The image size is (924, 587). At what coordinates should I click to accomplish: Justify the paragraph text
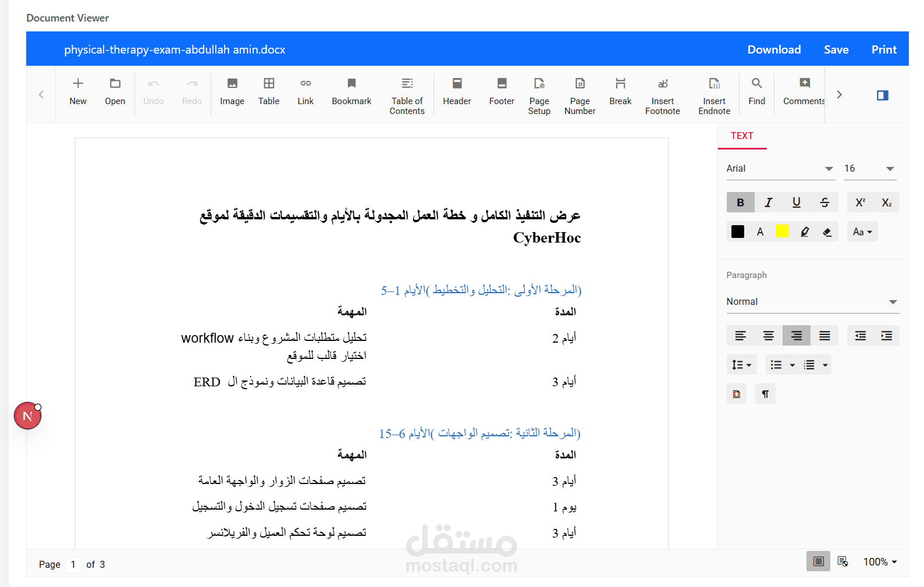point(825,336)
